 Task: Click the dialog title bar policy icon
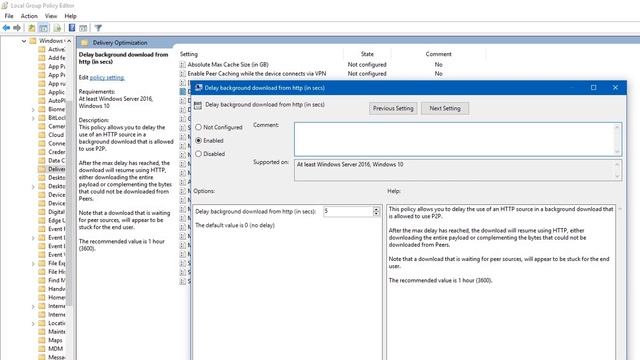tap(198, 87)
